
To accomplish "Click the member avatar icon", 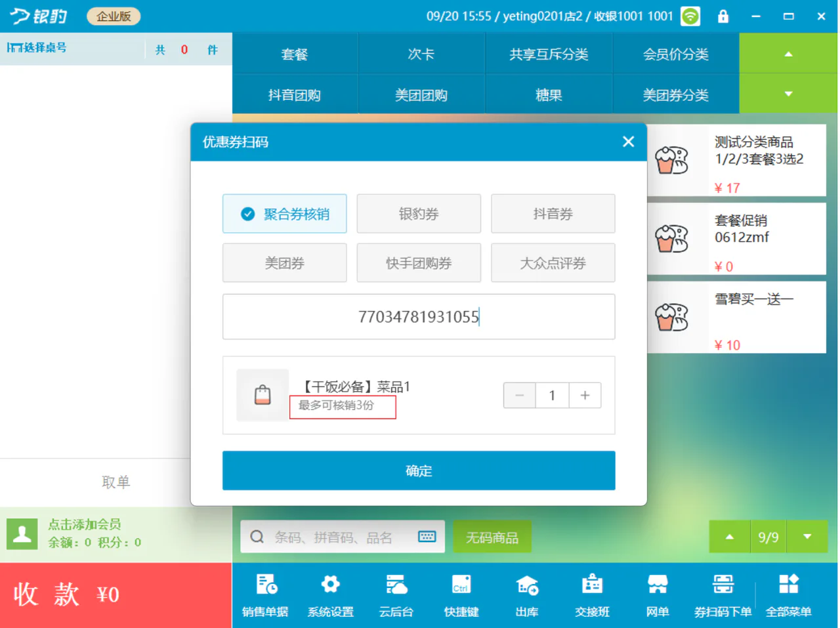I will pyautogui.click(x=22, y=534).
